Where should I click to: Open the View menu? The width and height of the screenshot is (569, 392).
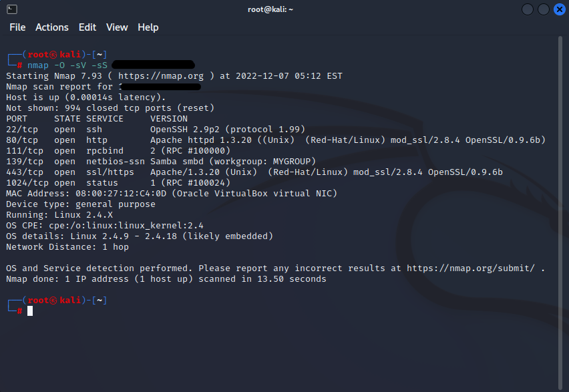117,27
